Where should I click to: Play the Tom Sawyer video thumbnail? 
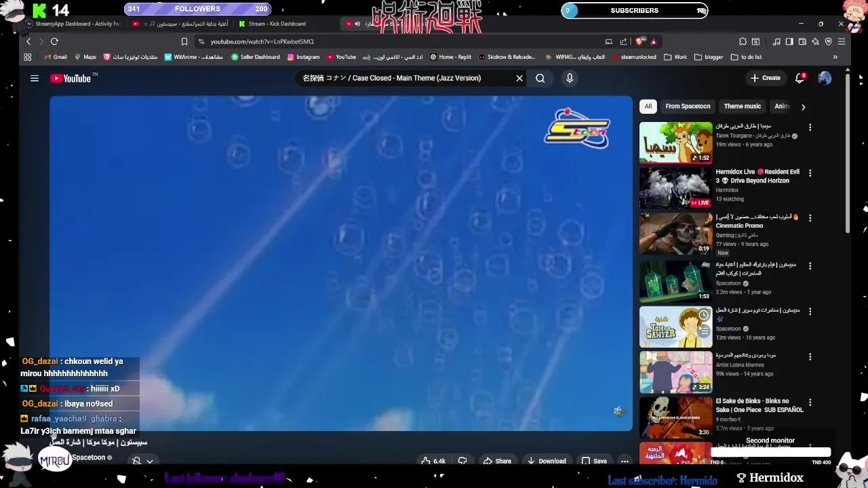pyautogui.click(x=675, y=327)
